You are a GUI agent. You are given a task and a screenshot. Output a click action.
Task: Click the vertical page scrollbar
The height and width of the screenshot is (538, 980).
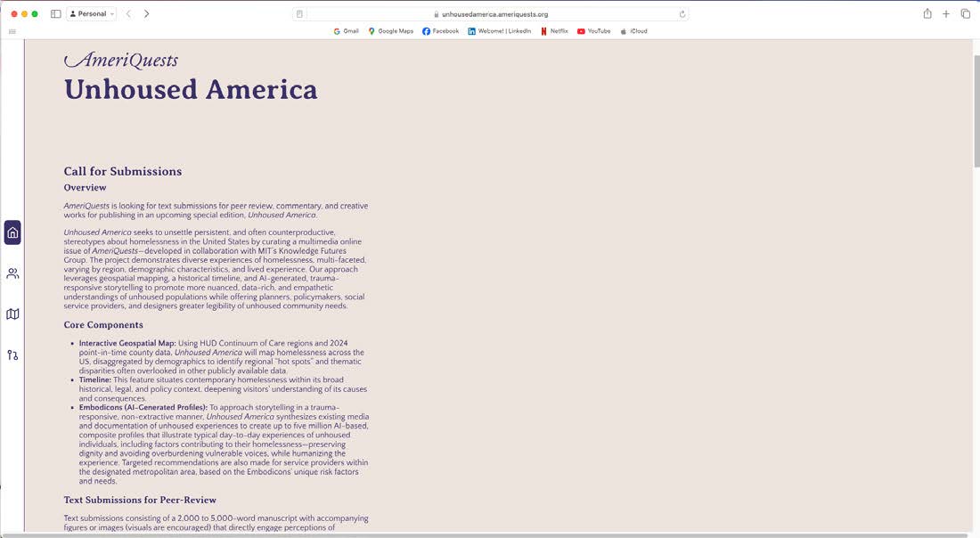[x=976, y=111]
